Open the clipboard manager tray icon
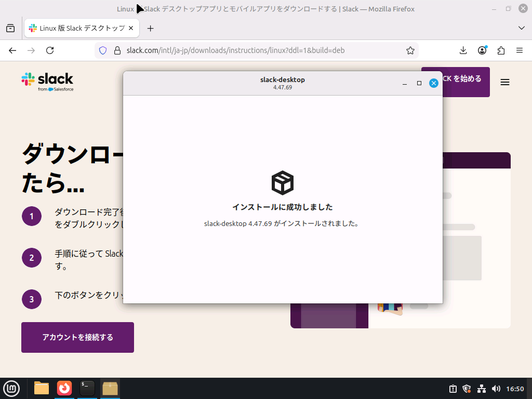532x399 pixels. coord(453,388)
